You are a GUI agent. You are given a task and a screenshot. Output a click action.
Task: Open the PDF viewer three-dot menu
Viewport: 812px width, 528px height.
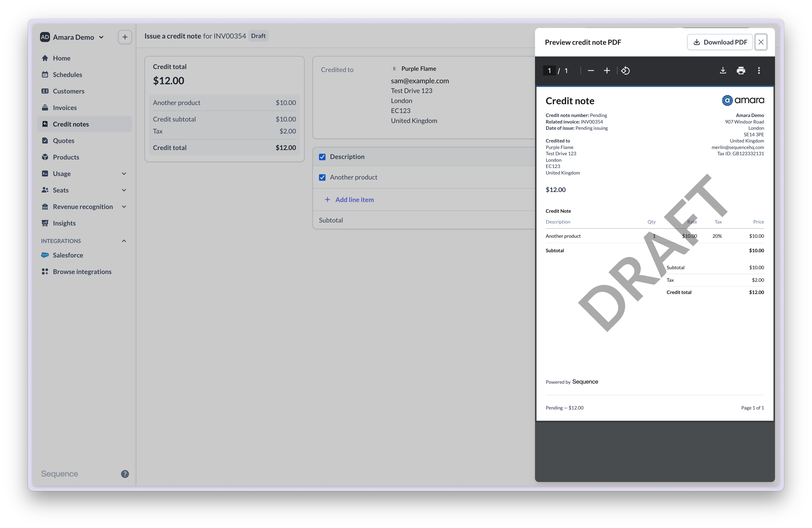(759, 70)
